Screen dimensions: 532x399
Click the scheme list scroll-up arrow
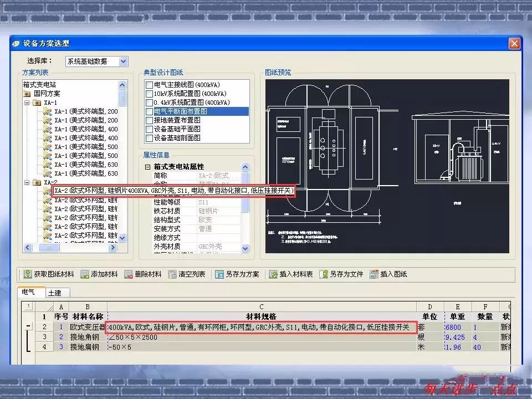tap(122, 84)
